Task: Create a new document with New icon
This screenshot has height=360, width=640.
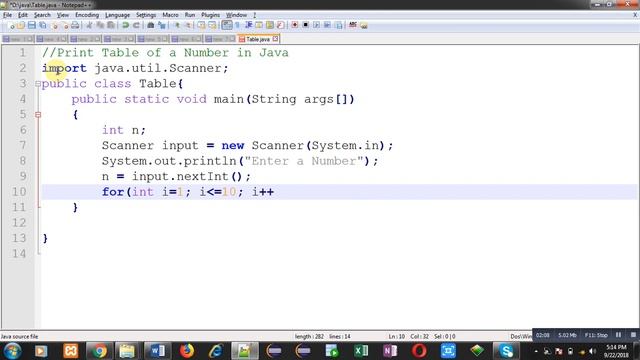Action: coord(11,25)
